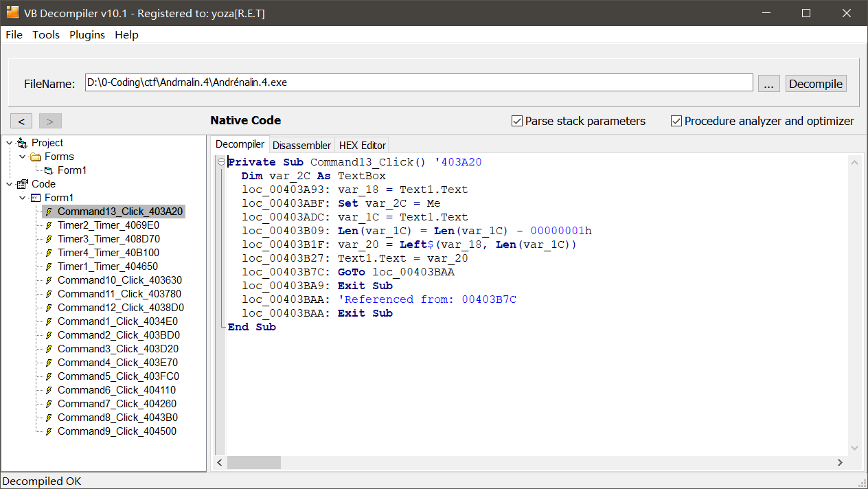Click the lightning icon beside Command12_Click_4038D0
868x489 pixels.
(x=49, y=308)
